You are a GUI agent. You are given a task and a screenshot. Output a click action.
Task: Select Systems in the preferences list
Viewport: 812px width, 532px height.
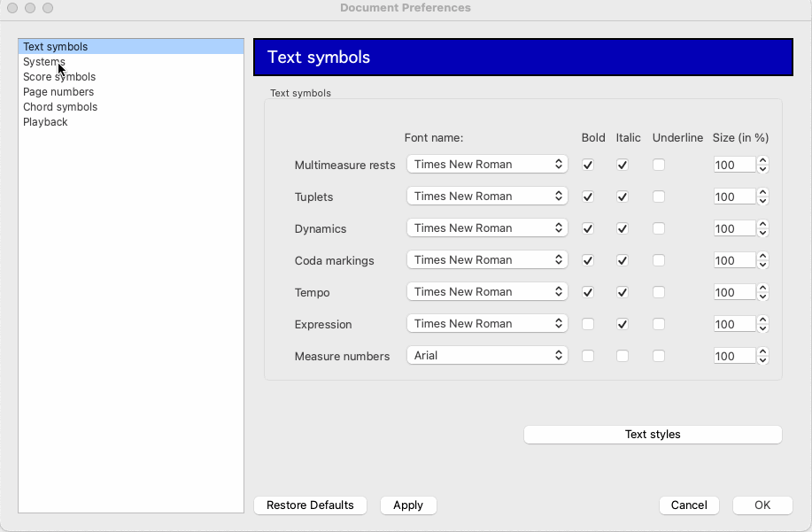(44, 62)
